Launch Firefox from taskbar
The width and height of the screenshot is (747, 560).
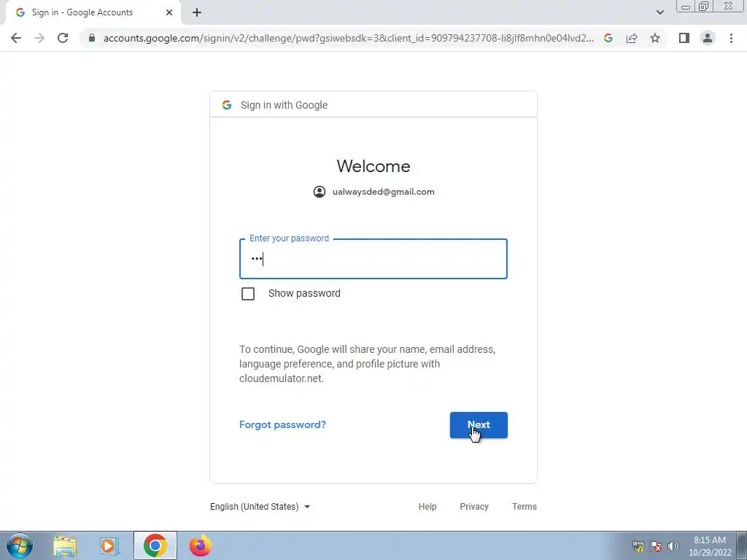coord(200,545)
